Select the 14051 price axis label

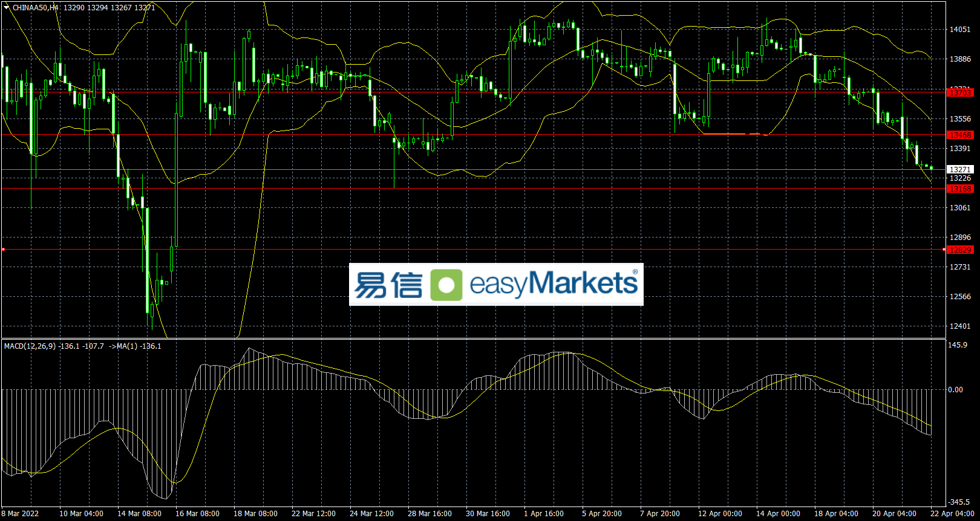coord(960,30)
